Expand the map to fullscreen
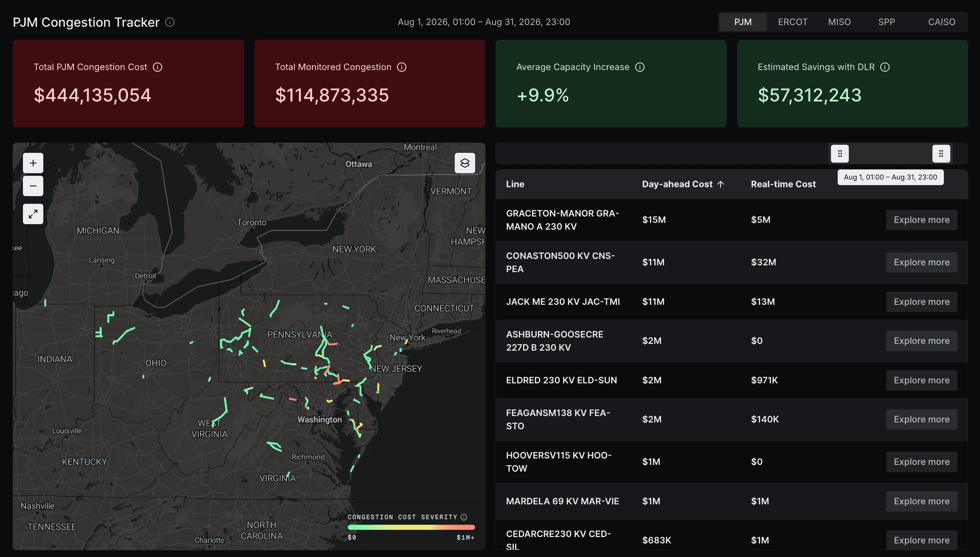The height and width of the screenshot is (557, 980). click(33, 214)
